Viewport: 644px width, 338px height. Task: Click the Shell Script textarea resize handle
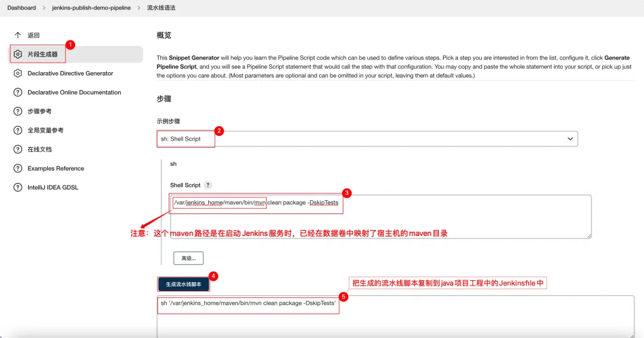(x=589, y=236)
